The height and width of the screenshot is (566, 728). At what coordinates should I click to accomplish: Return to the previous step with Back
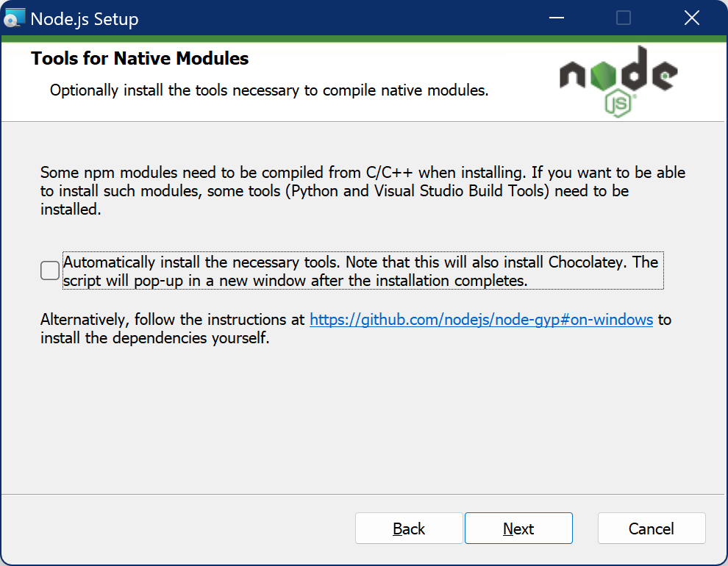(x=409, y=529)
